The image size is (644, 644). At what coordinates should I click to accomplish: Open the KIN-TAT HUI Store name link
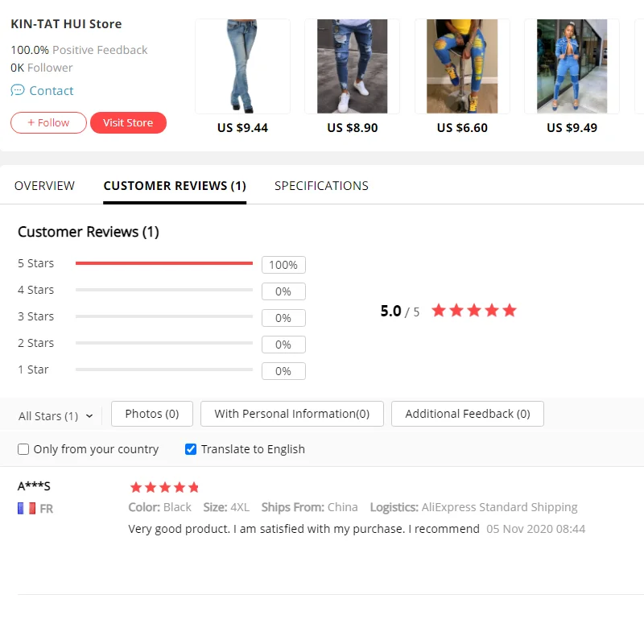pos(66,24)
